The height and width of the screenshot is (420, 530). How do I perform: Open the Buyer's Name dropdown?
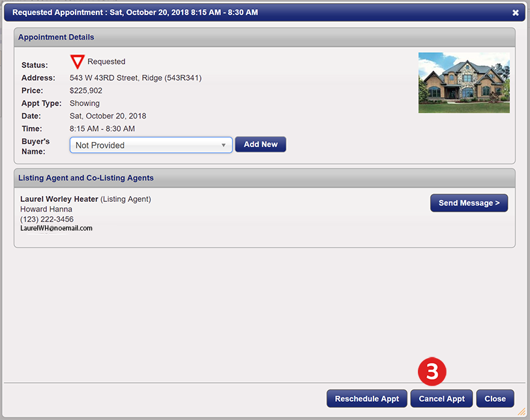(151, 145)
